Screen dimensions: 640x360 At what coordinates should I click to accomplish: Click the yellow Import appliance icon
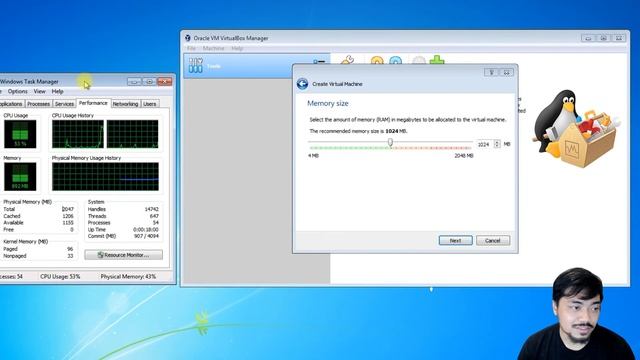click(x=377, y=61)
